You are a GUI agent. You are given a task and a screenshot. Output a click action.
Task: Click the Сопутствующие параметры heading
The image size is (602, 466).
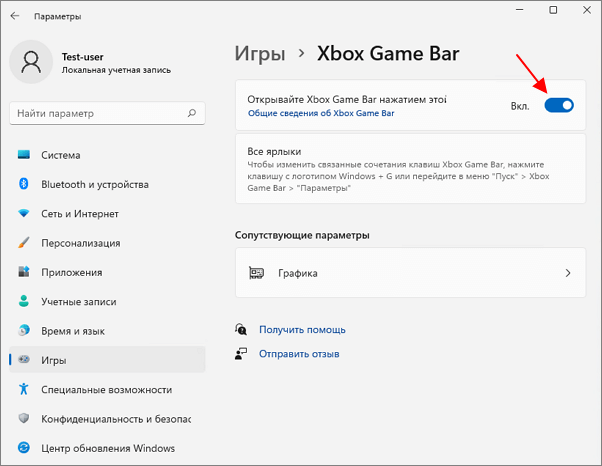click(x=302, y=235)
